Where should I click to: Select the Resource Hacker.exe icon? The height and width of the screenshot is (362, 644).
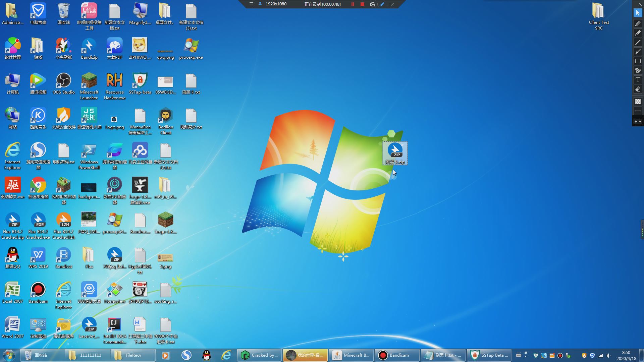pos(115,86)
